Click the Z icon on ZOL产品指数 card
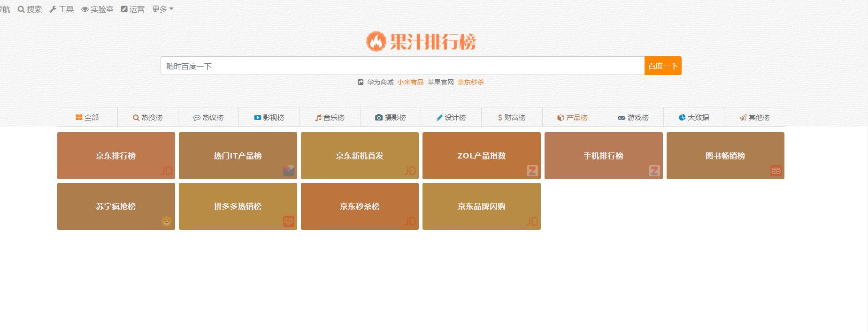 pyautogui.click(x=532, y=171)
